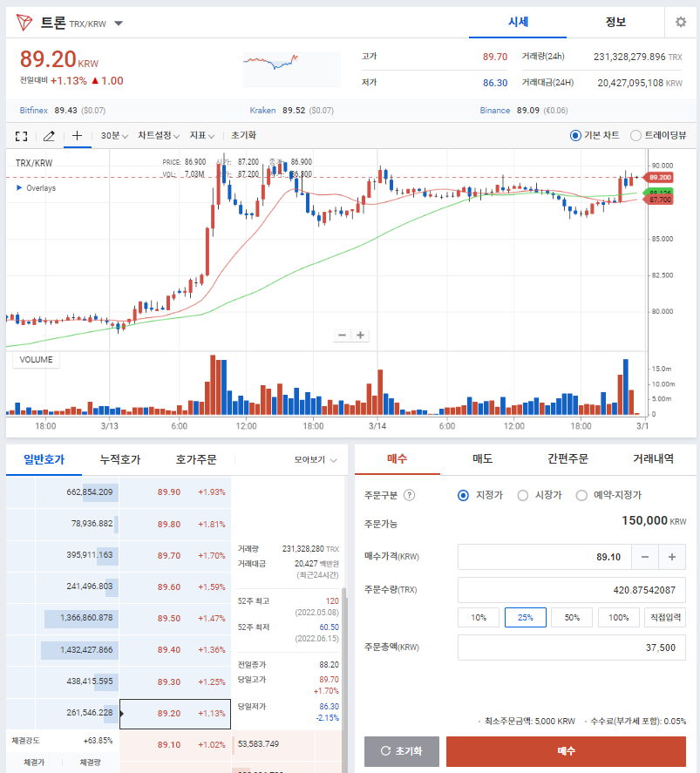Open the 누적호가 tab

click(120, 459)
